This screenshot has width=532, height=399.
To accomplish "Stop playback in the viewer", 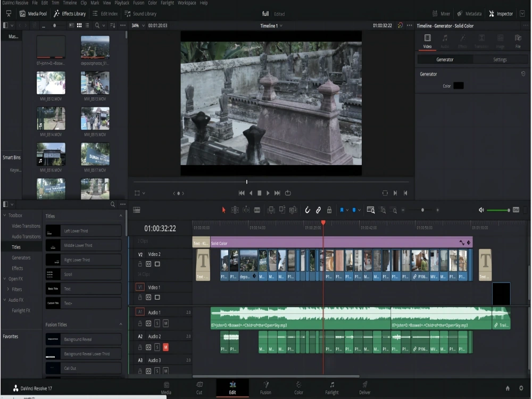I will 260,193.
